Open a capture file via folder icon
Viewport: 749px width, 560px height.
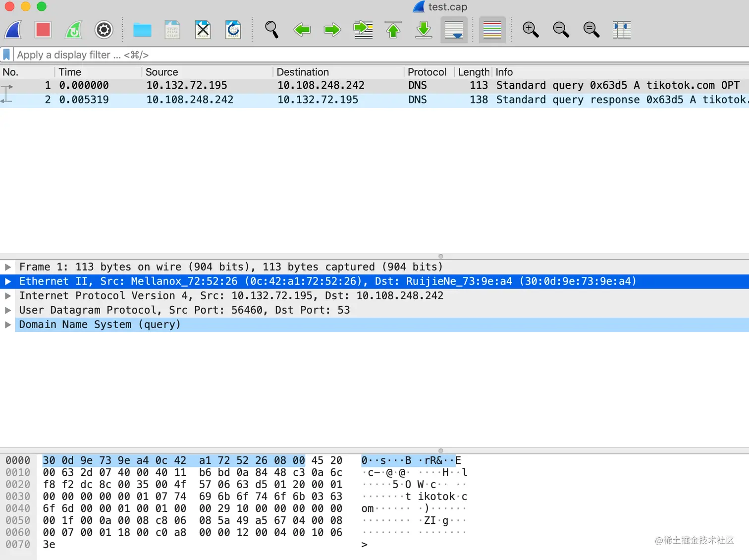142,30
